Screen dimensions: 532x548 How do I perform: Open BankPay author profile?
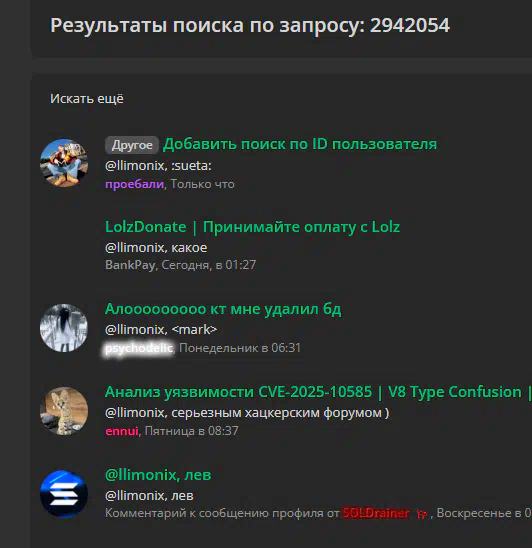point(130,265)
